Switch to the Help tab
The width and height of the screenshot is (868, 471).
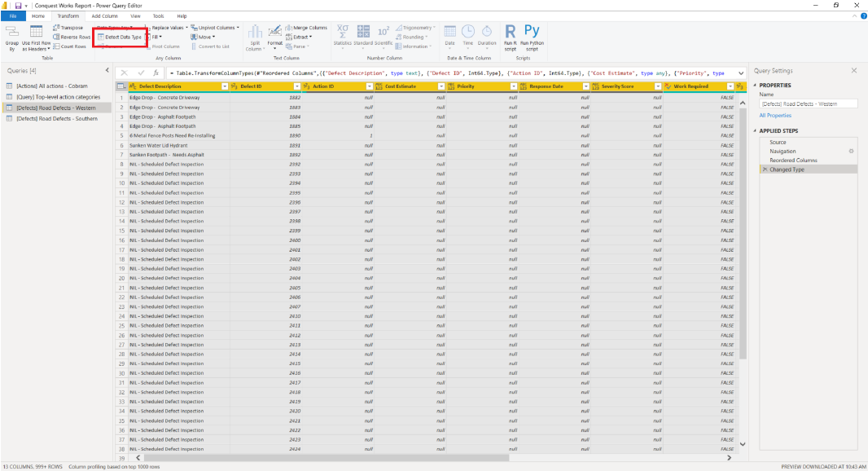pos(182,16)
